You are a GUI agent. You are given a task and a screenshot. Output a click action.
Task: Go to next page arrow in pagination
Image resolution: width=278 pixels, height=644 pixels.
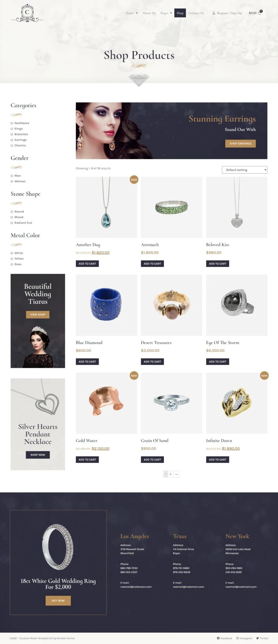click(176, 474)
